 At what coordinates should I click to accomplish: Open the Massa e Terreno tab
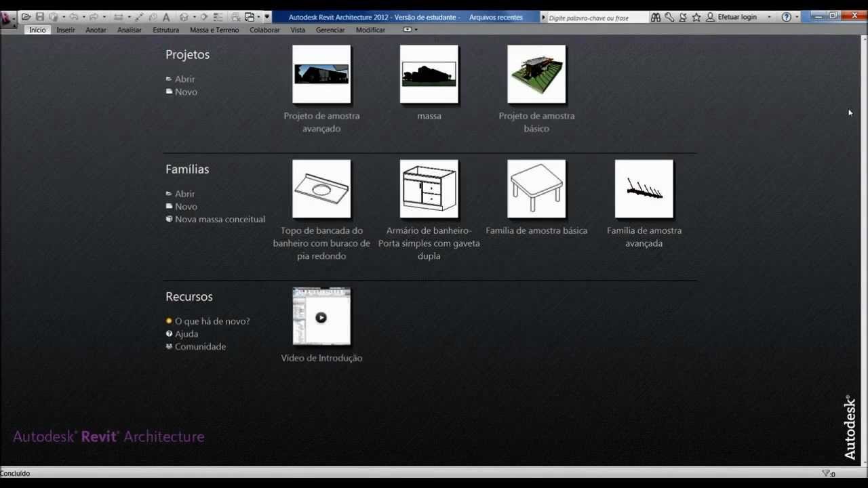tap(214, 30)
